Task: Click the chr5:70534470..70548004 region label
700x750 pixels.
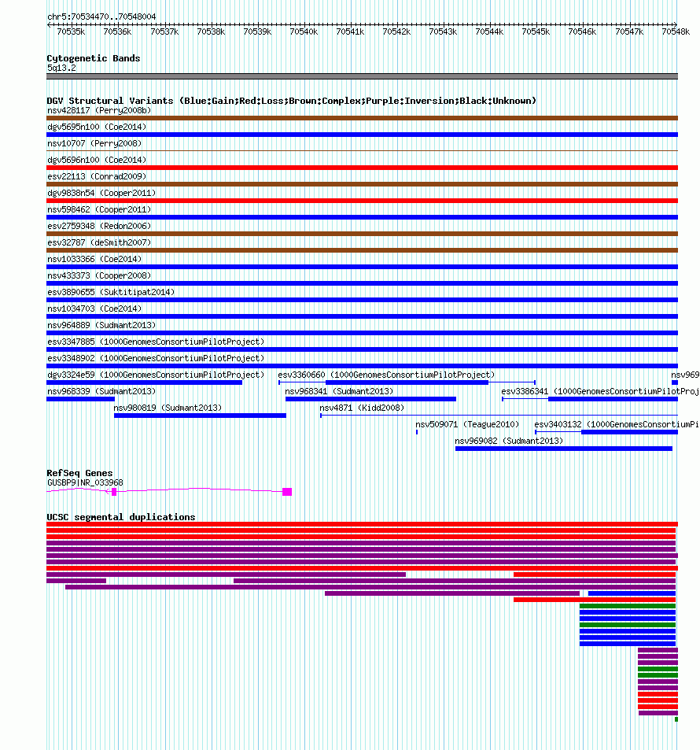Action: click(x=101, y=17)
